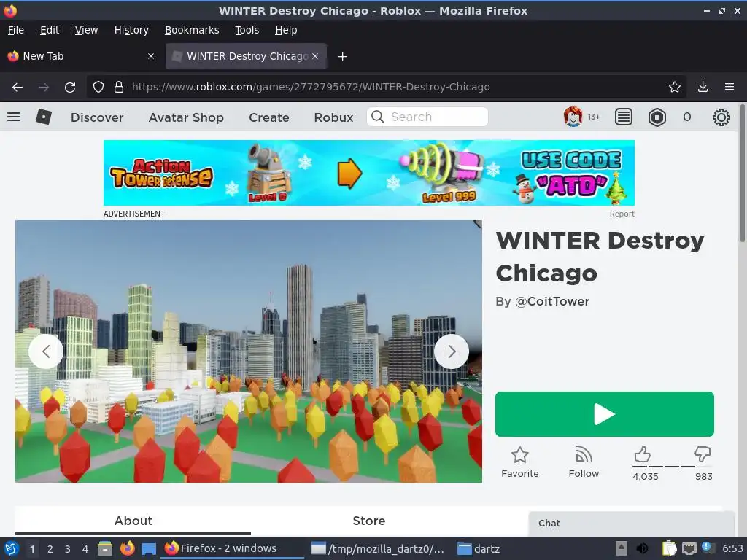Click the clipboard icon in system tray

670,548
